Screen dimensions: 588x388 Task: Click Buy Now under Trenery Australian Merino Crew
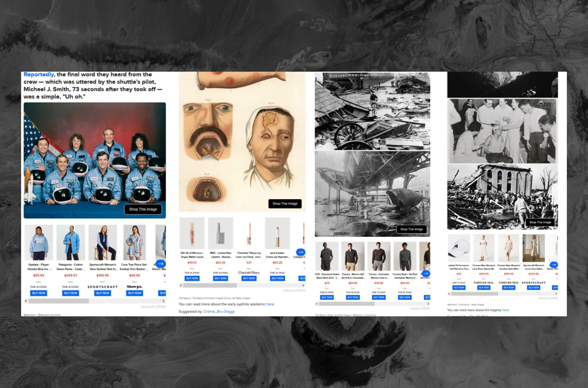[379, 297]
